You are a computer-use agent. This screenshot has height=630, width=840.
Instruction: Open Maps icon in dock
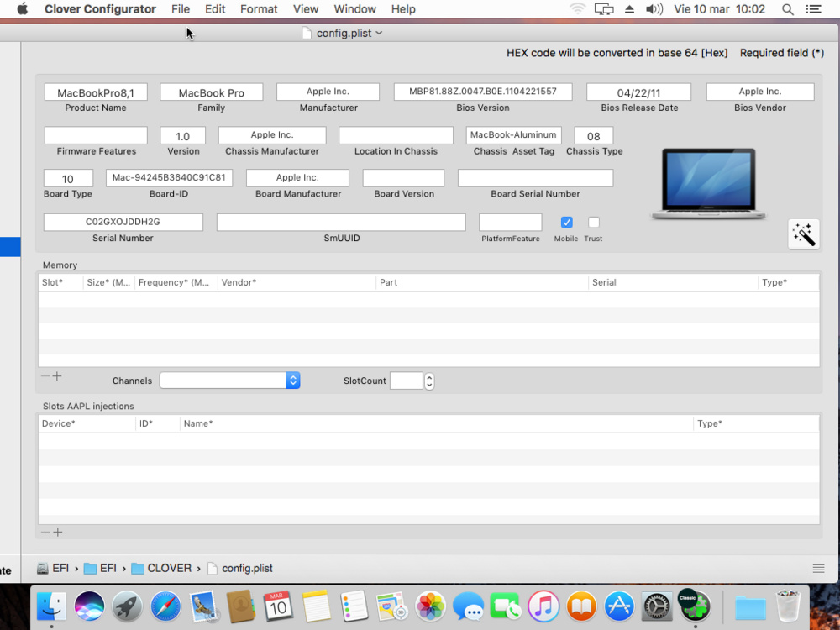(x=392, y=606)
